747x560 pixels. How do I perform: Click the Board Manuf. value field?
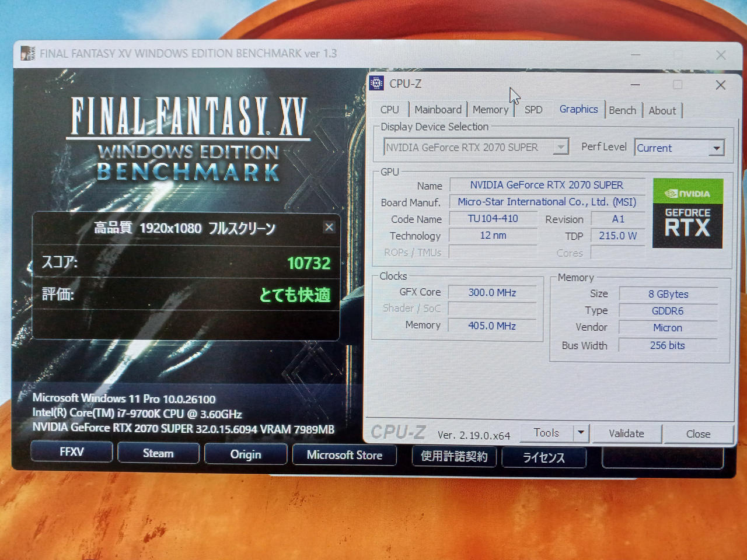tap(547, 202)
